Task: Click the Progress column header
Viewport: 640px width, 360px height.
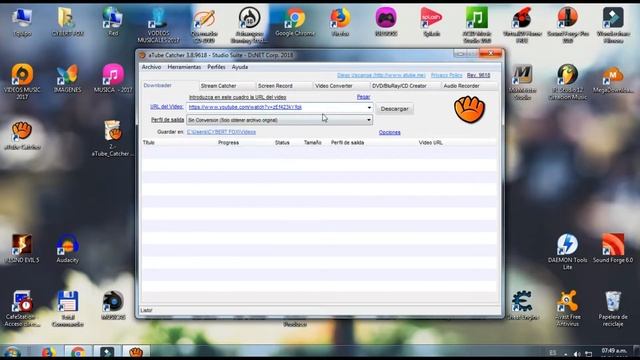Action: click(228, 142)
